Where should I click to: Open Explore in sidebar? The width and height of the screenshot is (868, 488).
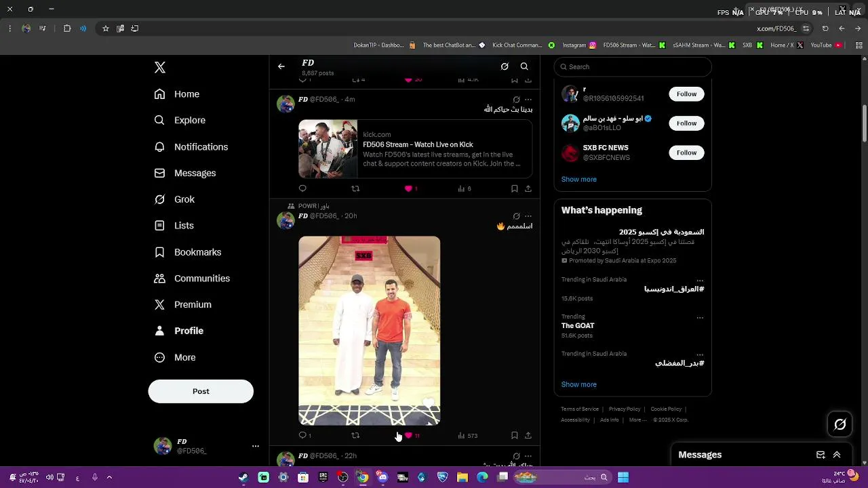[x=180, y=120]
